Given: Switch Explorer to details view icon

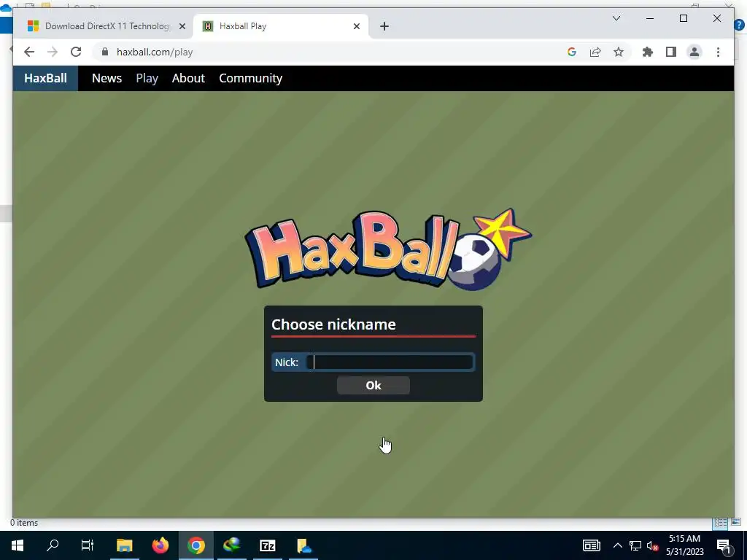Looking at the screenshot, I should point(720,523).
